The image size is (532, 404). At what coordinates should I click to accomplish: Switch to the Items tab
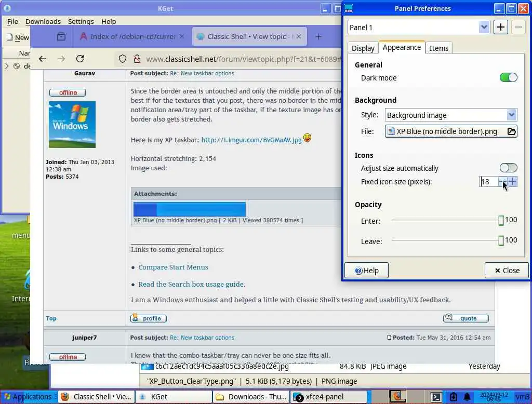[438, 48]
